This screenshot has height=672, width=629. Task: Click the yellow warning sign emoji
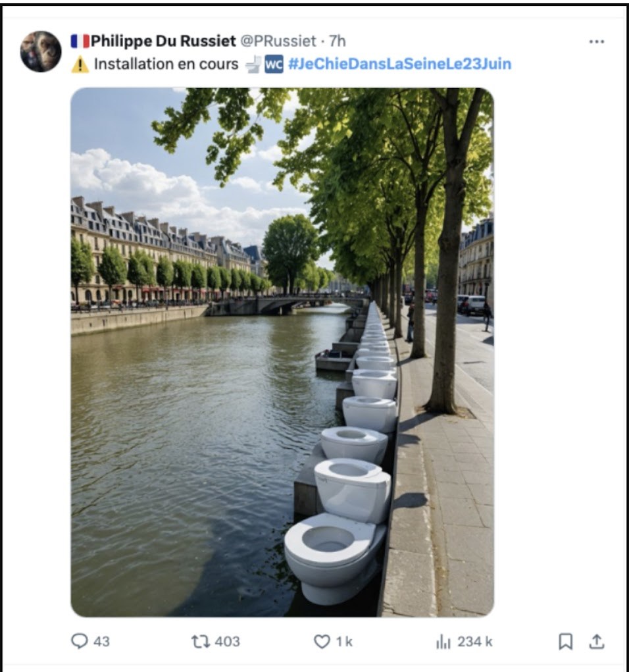coord(80,65)
